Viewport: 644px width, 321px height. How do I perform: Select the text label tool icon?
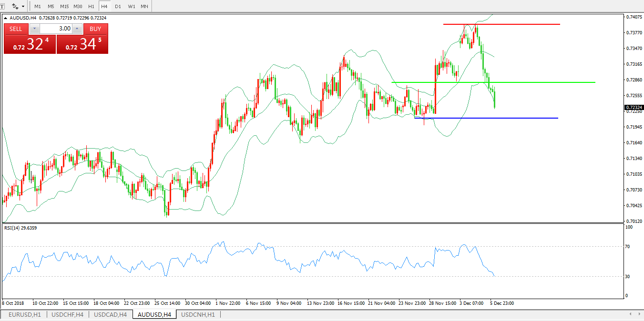click(x=2, y=7)
